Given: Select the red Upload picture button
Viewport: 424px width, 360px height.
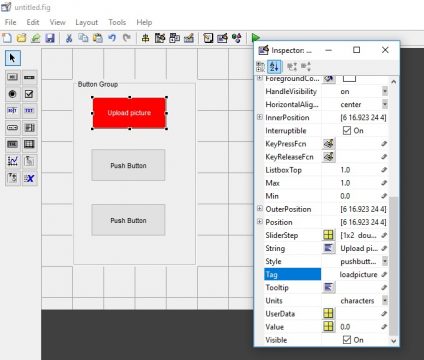Looking at the screenshot, I should click(129, 113).
